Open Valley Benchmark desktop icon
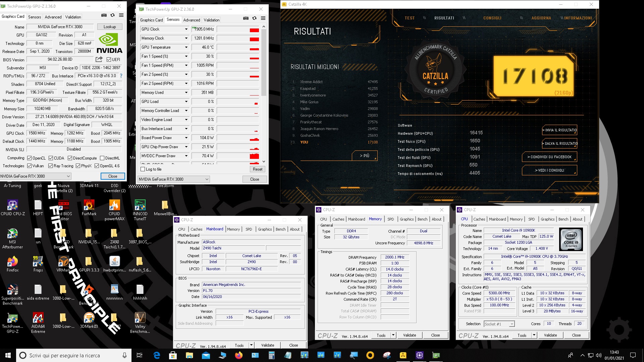Screen dimensions: 644x362 (x=140, y=322)
